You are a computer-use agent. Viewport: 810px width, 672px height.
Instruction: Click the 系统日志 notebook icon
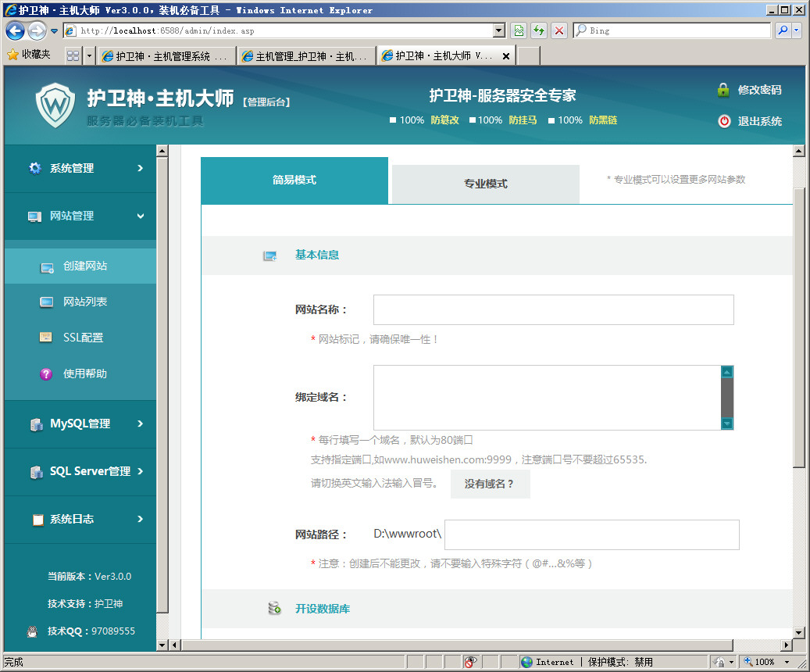click(x=37, y=520)
